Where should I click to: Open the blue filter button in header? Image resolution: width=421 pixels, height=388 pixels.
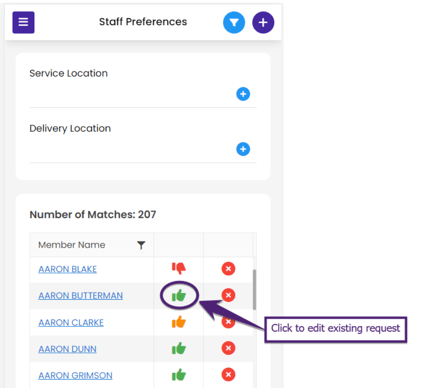click(x=234, y=22)
